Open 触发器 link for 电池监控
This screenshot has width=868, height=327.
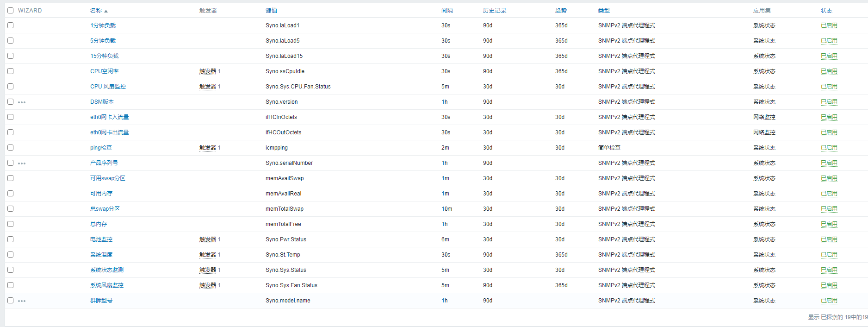208,239
